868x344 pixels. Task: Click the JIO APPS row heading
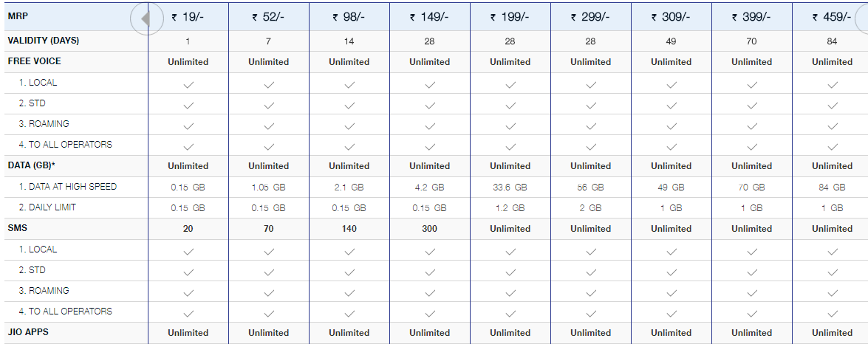coord(28,332)
